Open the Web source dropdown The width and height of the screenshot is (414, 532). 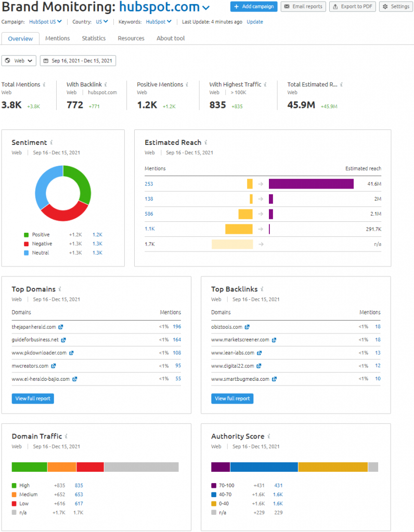coord(19,61)
